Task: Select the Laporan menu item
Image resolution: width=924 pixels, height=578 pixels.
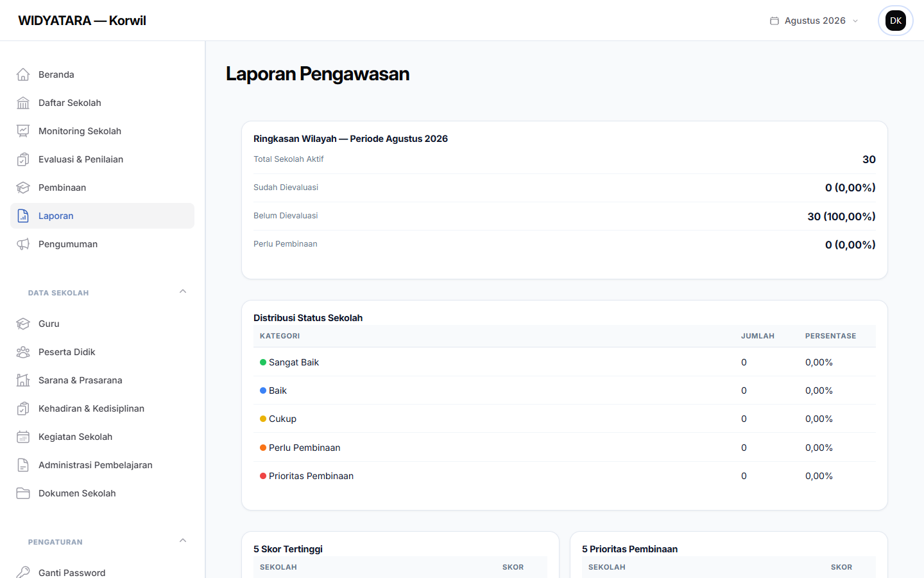Action: (x=103, y=216)
